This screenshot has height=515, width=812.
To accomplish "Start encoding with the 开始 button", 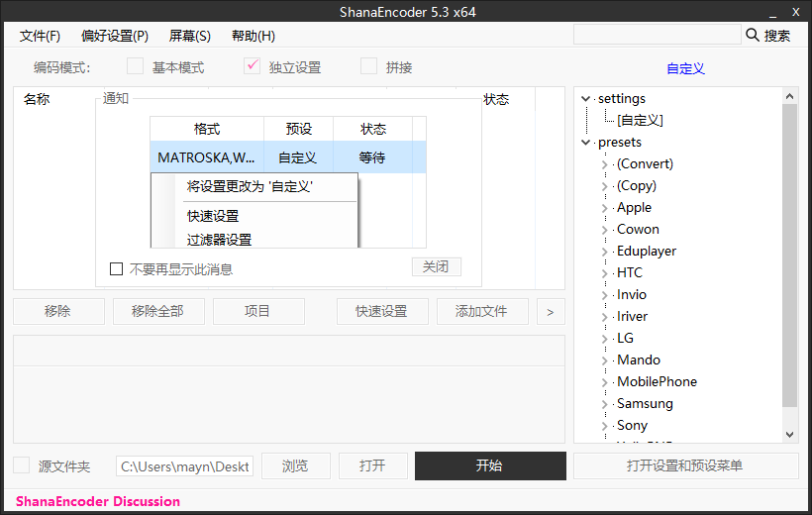I will (x=490, y=465).
